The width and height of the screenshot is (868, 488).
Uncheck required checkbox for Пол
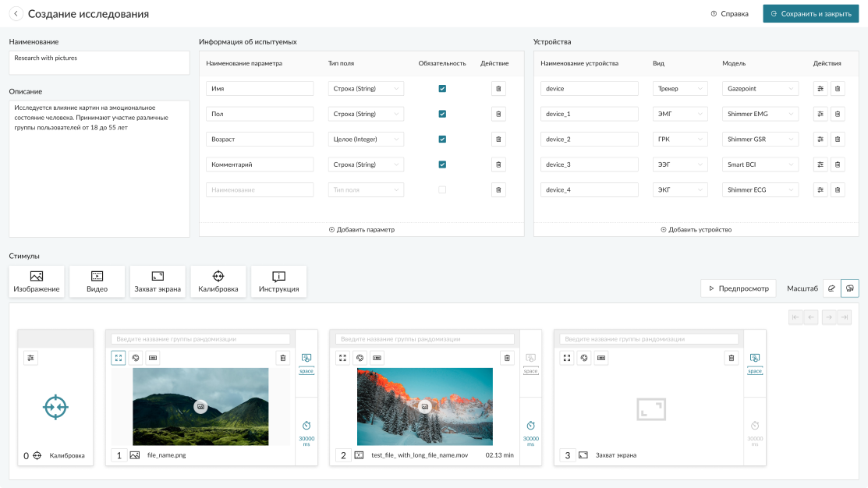tap(442, 114)
